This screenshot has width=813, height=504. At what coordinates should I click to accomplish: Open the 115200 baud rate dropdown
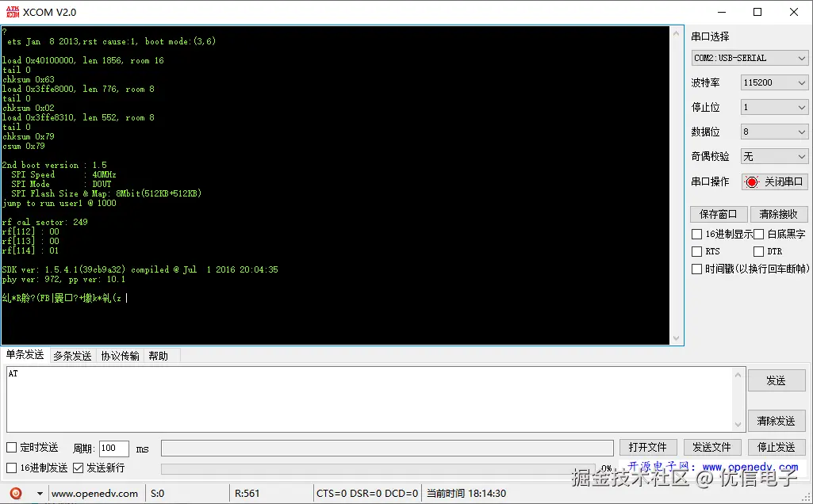coord(775,82)
